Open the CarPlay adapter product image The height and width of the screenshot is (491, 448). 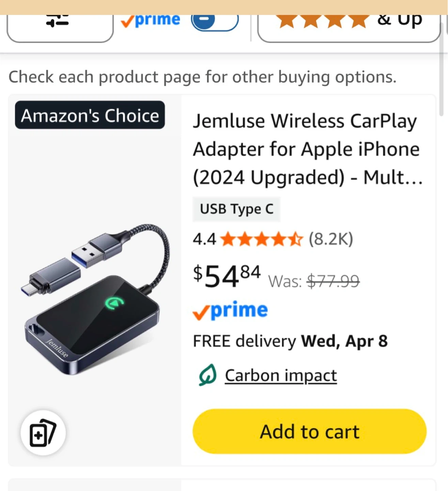[x=95, y=297]
